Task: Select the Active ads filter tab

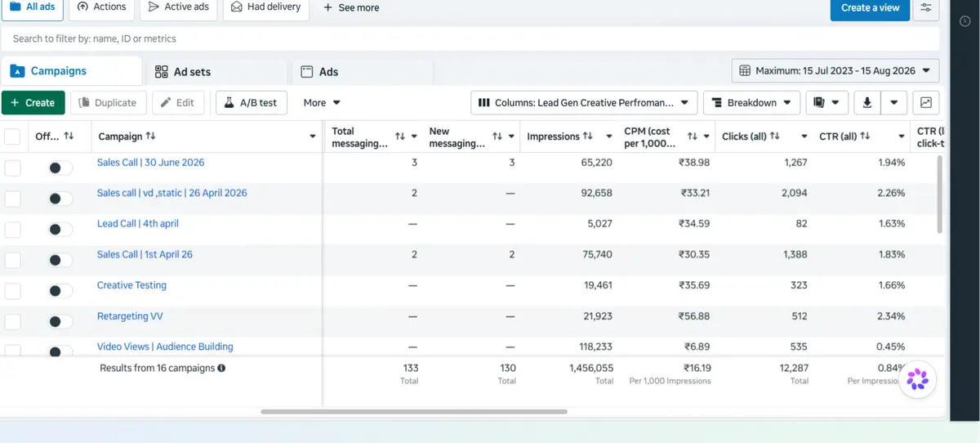Action: coord(178,7)
